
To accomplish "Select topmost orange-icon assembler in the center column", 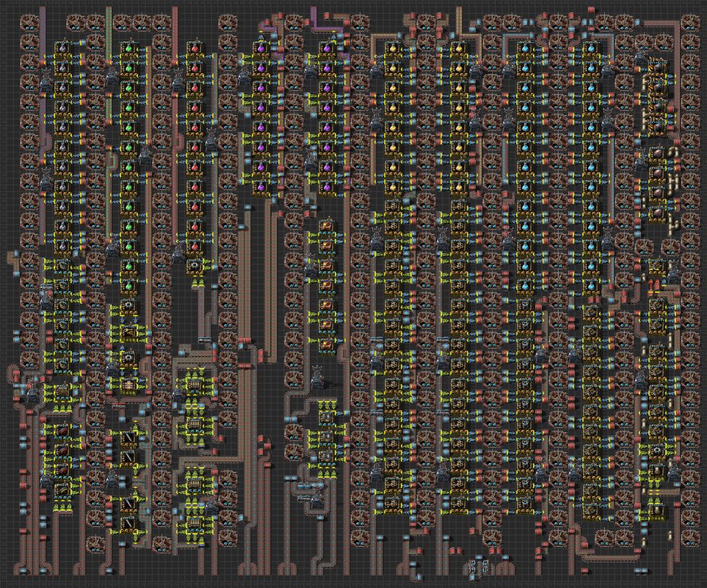I will point(327,226).
